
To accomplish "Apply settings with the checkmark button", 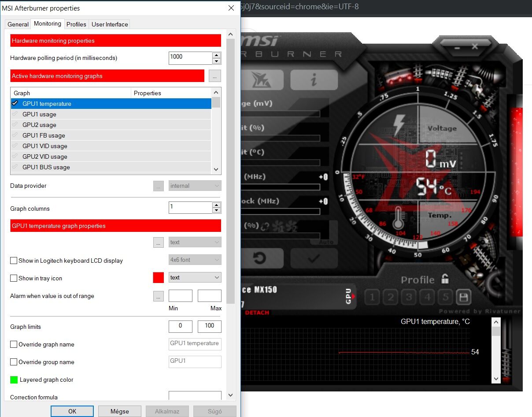I will pyautogui.click(x=314, y=258).
